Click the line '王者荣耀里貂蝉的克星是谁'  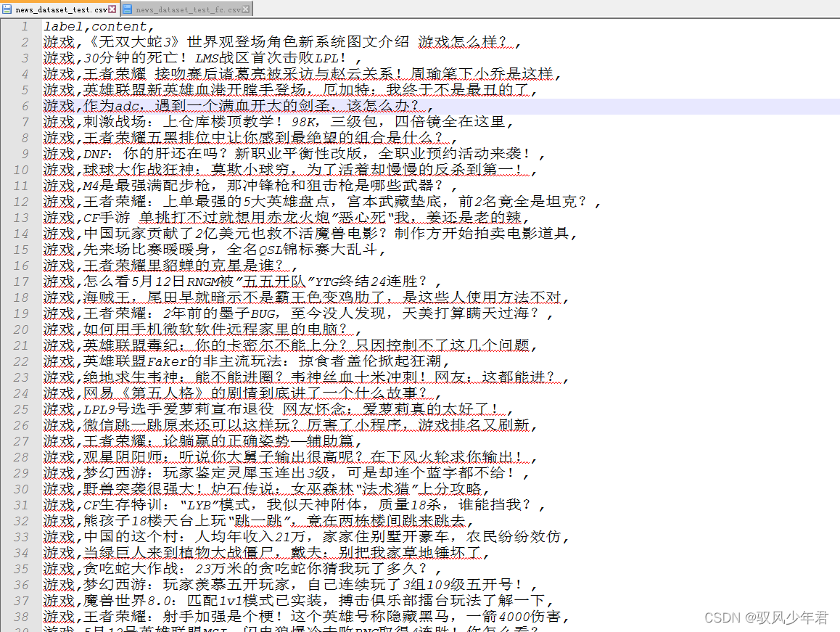tap(170, 266)
